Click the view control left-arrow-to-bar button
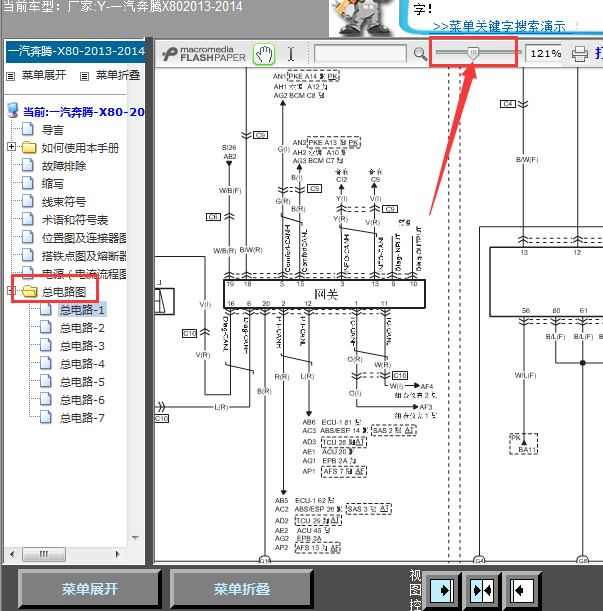Viewport: 603px width, 611px height. [522, 590]
